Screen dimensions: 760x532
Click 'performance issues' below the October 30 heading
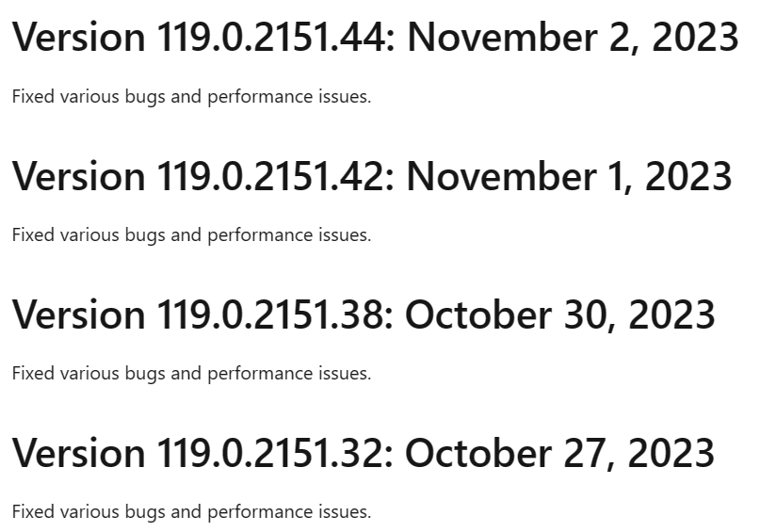pos(289,374)
